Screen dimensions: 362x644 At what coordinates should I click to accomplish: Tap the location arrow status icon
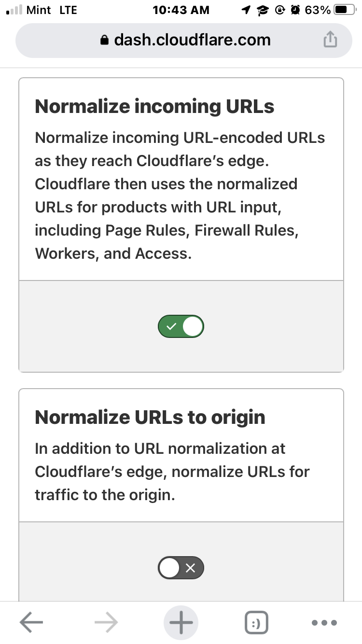[x=246, y=10]
